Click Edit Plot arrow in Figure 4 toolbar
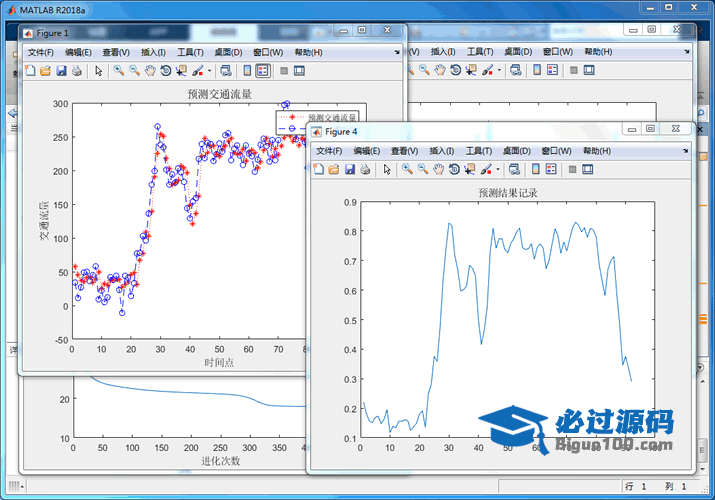The width and height of the screenshot is (715, 500). point(386,169)
